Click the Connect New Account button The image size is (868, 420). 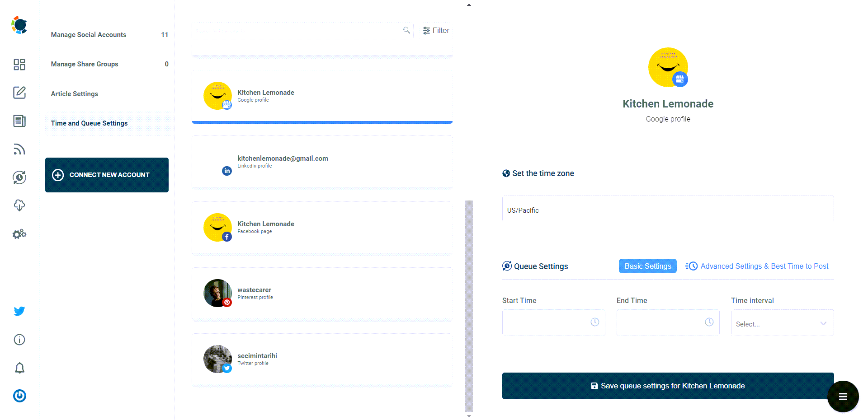pos(107,175)
